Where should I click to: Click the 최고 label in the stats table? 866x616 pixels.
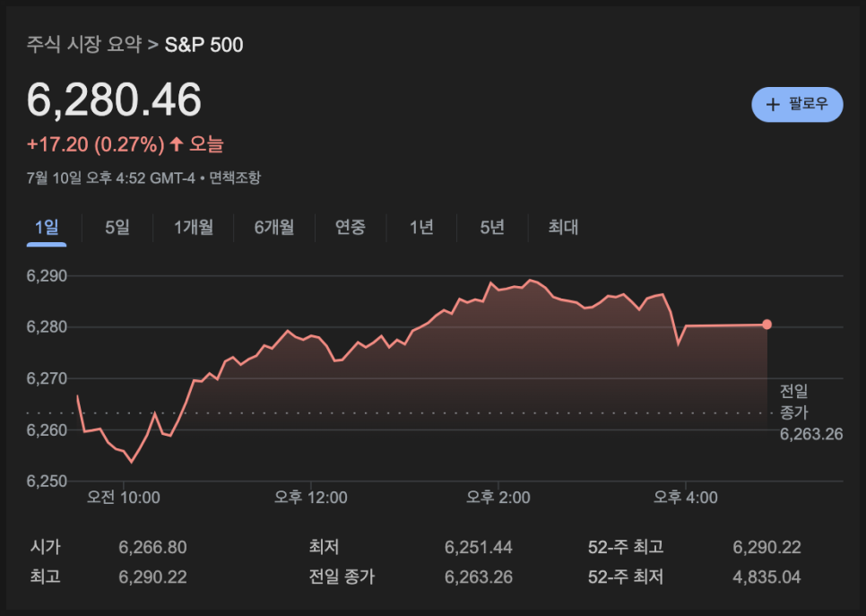coord(46,577)
